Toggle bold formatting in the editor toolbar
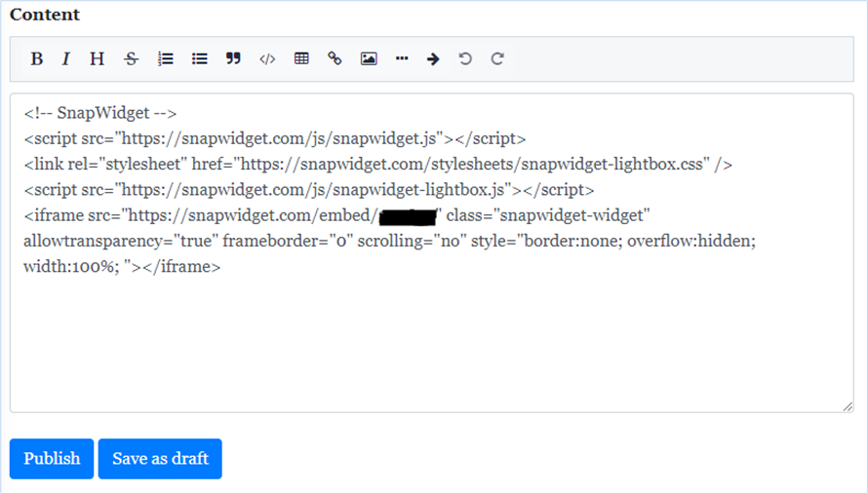868x494 pixels. point(36,58)
